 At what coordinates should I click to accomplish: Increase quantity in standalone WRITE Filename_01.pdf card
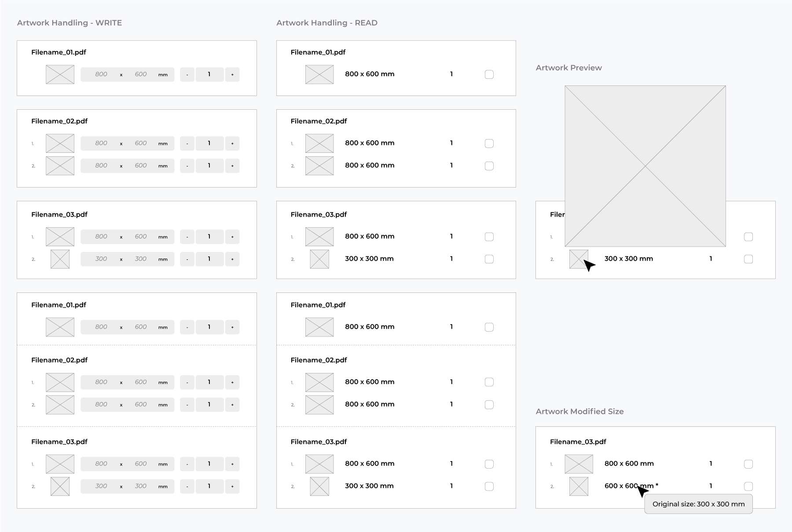pyautogui.click(x=232, y=74)
